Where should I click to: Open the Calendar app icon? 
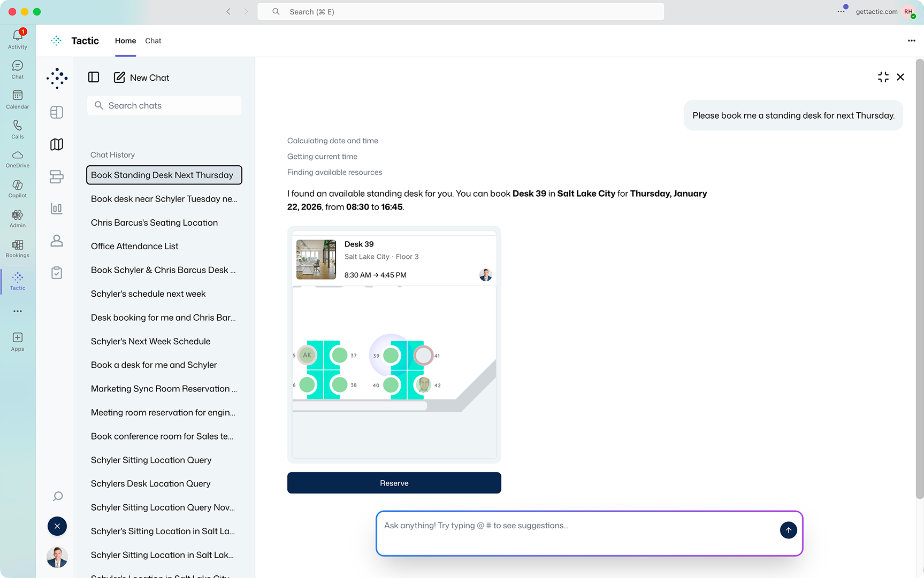[18, 99]
